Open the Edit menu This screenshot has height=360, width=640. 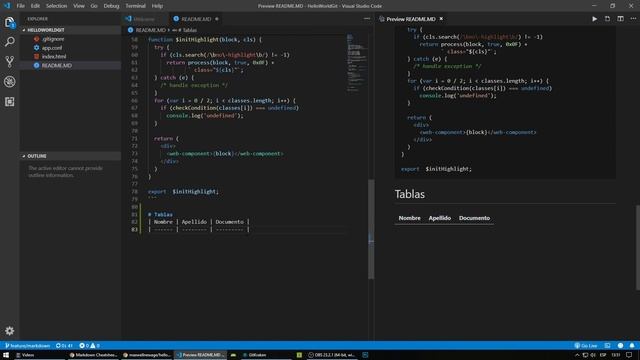tap(35, 6)
